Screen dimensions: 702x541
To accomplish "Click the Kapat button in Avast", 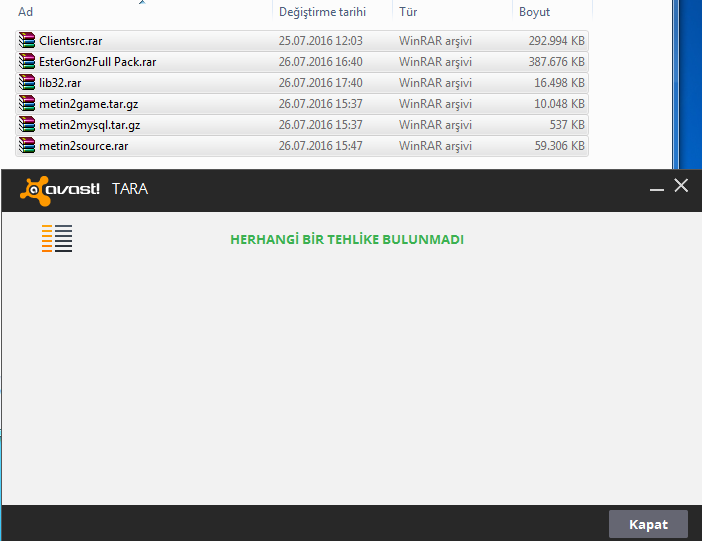I will coord(648,524).
